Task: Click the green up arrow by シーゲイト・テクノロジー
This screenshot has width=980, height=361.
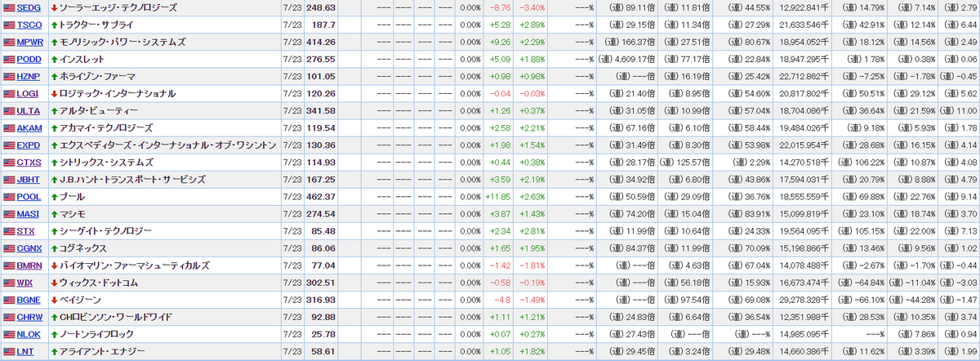Action: (x=54, y=230)
